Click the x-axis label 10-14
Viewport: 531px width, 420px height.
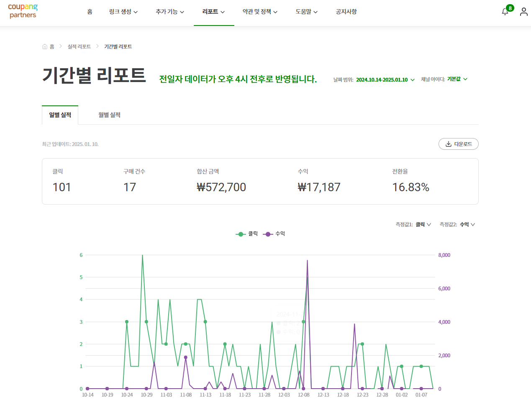[x=88, y=395]
